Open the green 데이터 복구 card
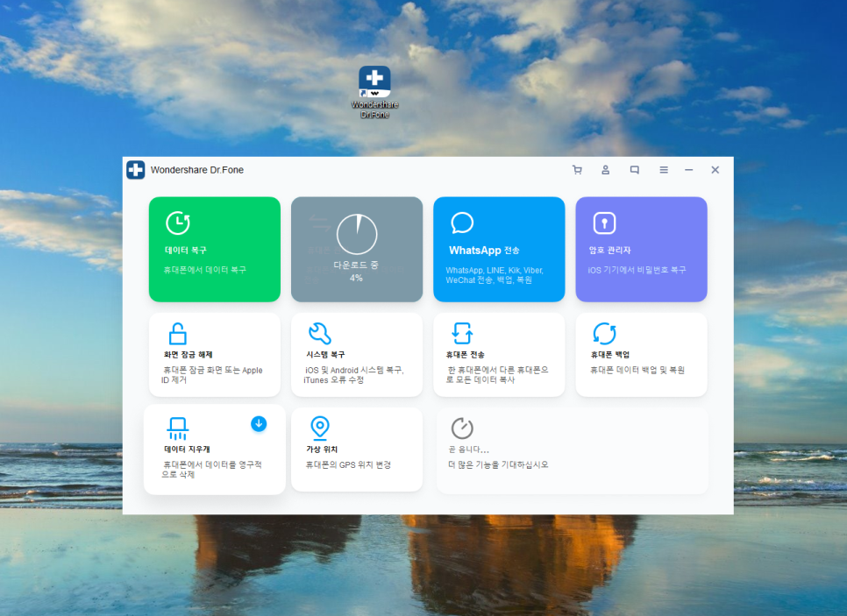 click(x=215, y=250)
